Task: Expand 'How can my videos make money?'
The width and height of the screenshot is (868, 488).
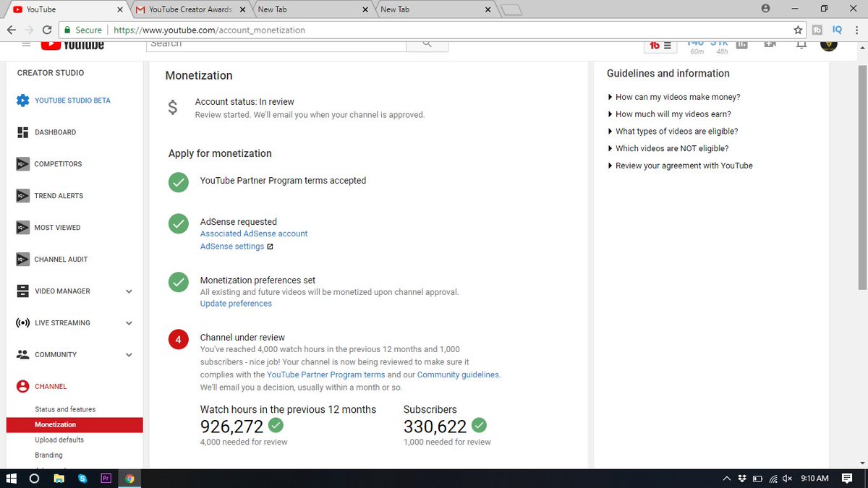Action: [x=673, y=97]
